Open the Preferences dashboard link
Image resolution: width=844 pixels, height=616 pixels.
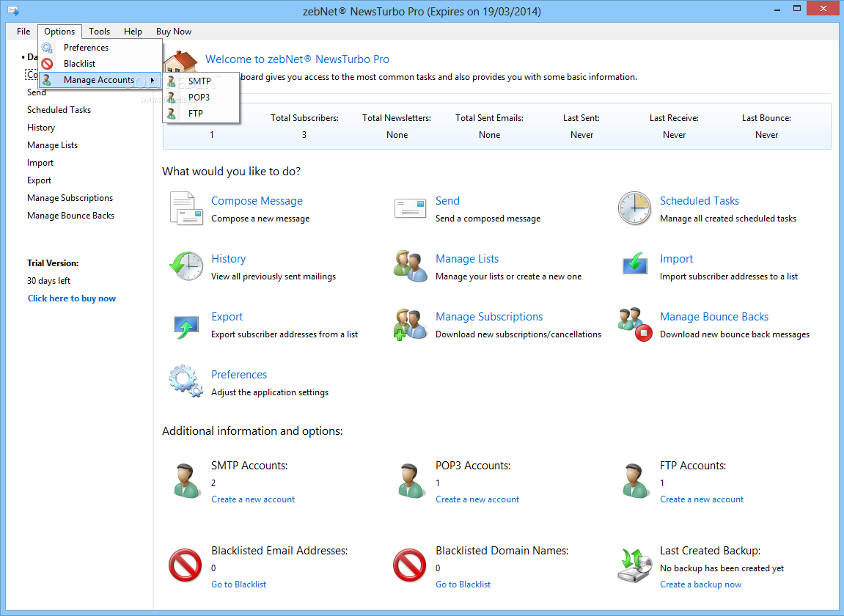tap(239, 375)
